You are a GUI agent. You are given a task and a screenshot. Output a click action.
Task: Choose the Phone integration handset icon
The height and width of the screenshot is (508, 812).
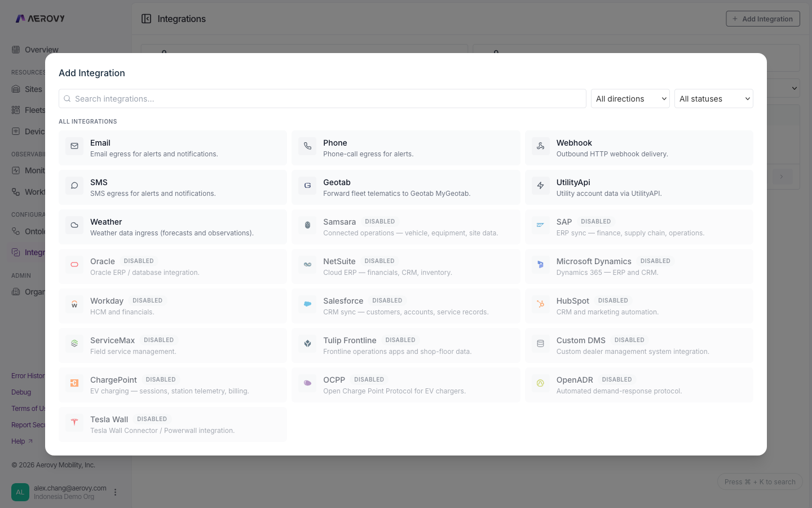pos(307,146)
